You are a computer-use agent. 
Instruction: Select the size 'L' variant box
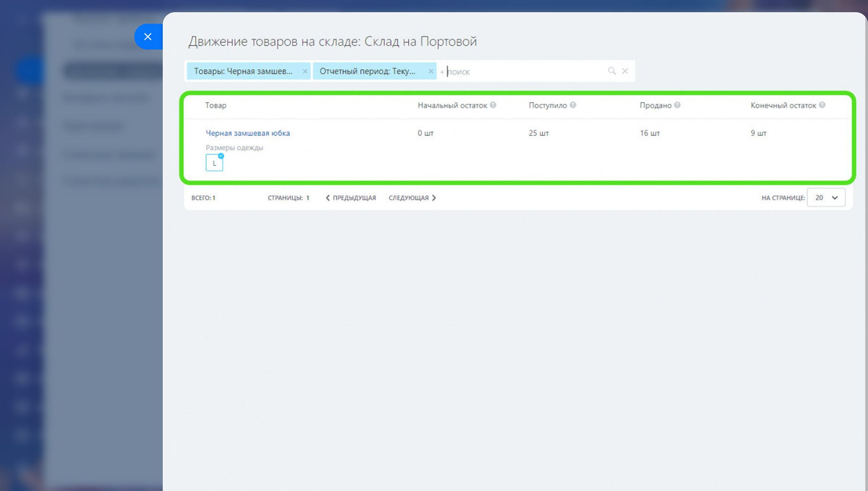(x=214, y=163)
